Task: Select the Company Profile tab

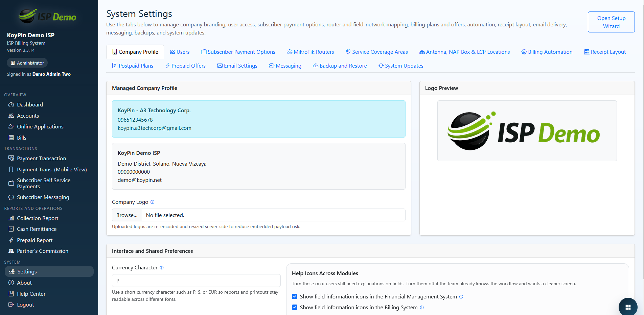Action: coord(135,52)
